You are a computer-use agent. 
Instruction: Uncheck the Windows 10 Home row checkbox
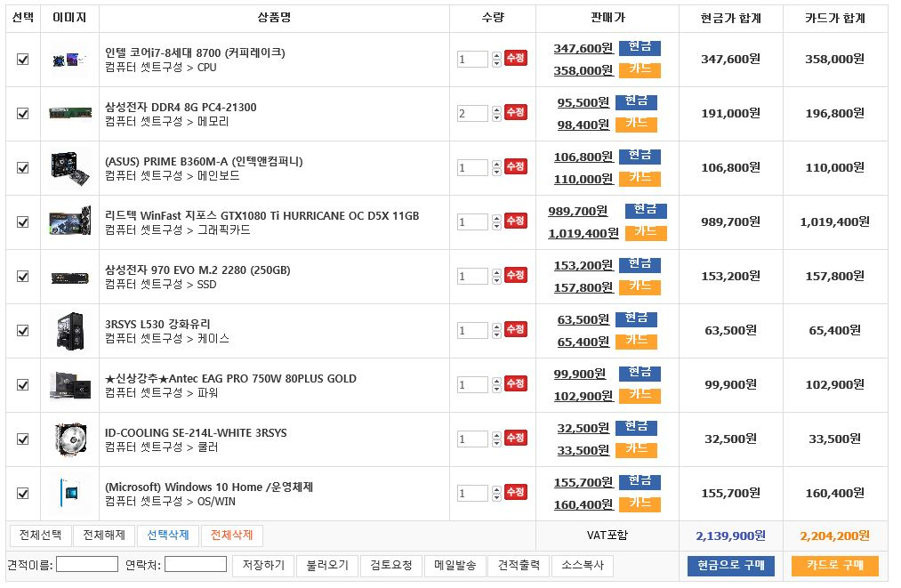coord(23,493)
